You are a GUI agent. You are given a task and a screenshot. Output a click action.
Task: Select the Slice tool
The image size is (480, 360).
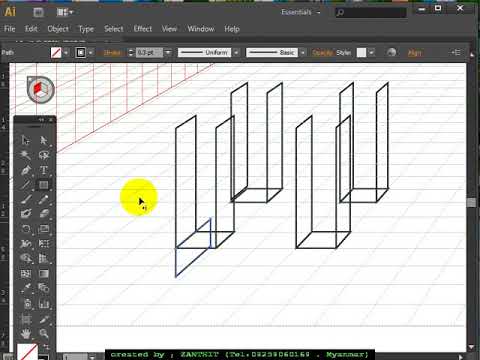click(44, 319)
